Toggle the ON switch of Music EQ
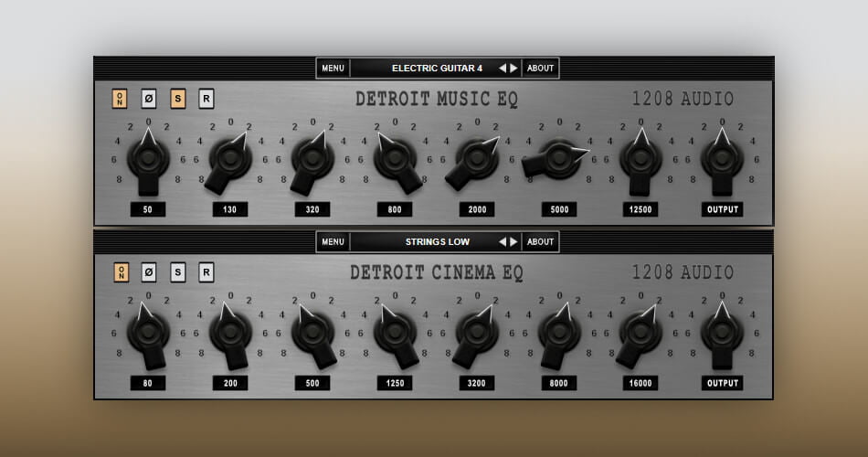868x457 pixels. coord(120,99)
